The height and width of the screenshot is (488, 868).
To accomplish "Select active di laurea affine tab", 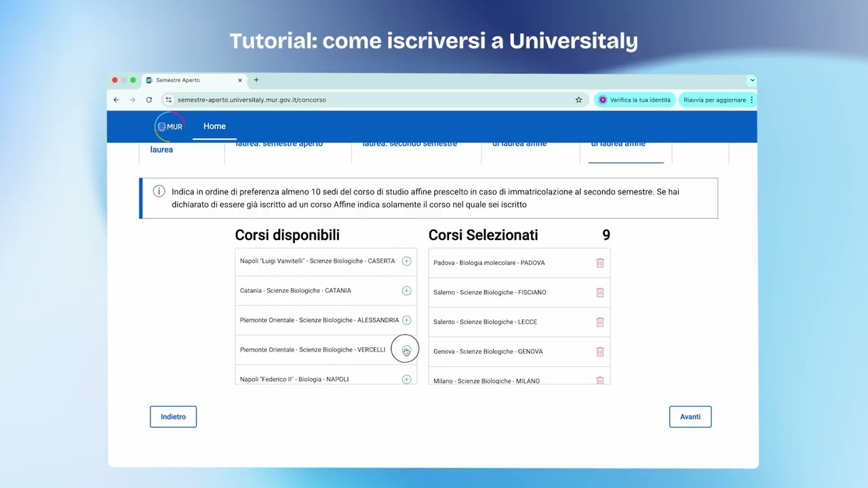I will coord(618,144).
